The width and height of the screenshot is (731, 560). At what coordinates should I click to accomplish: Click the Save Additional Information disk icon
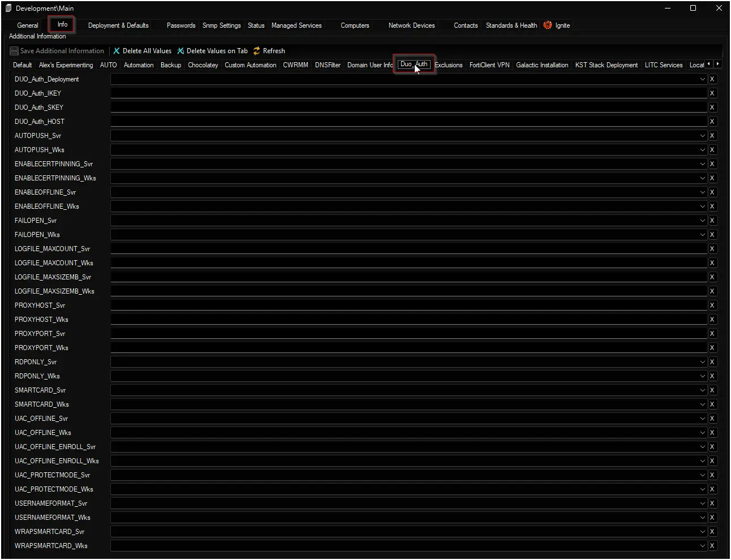tap(14, 51)
